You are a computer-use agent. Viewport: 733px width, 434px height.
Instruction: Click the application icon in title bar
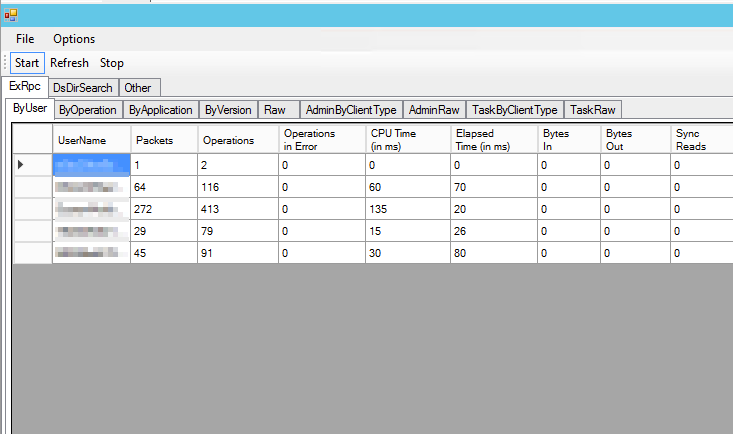pos(11,13)
